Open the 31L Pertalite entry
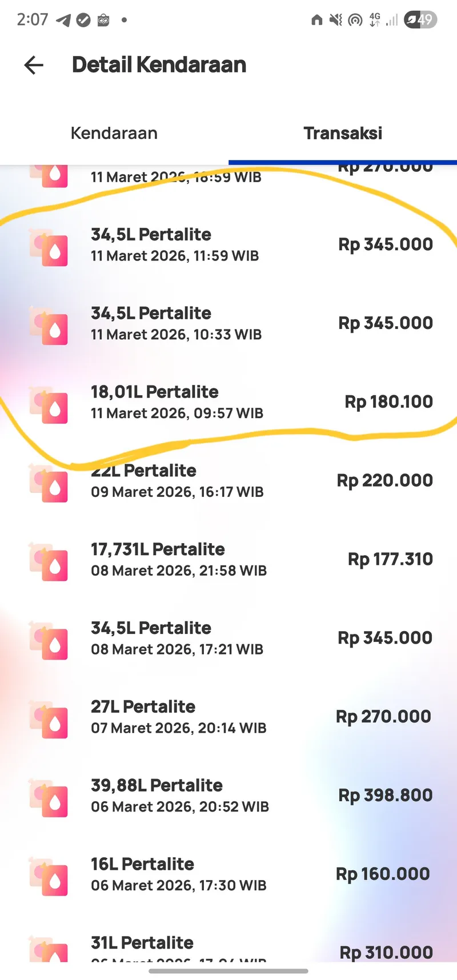This screenshot has width=457, height=980. click(x=142, y=943)
